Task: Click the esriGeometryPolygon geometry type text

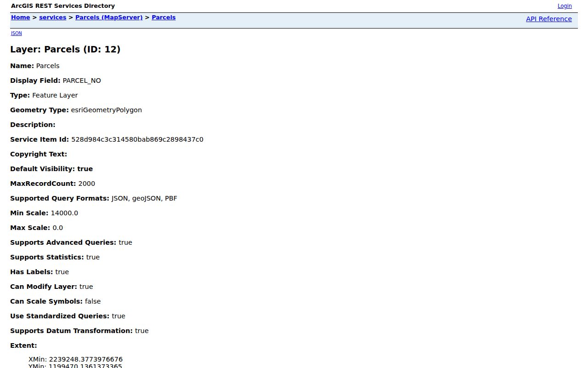Action: 107,110
